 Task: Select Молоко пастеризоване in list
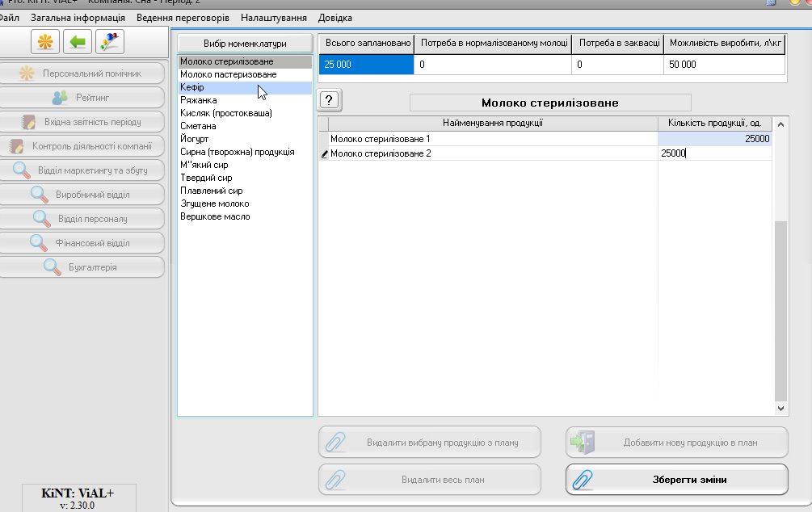point(245,74)
